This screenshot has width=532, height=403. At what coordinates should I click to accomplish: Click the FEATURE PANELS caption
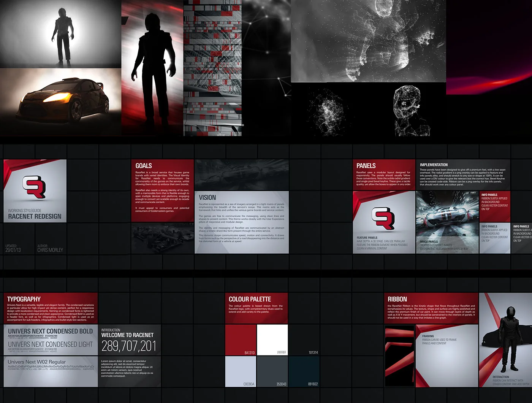367,238
